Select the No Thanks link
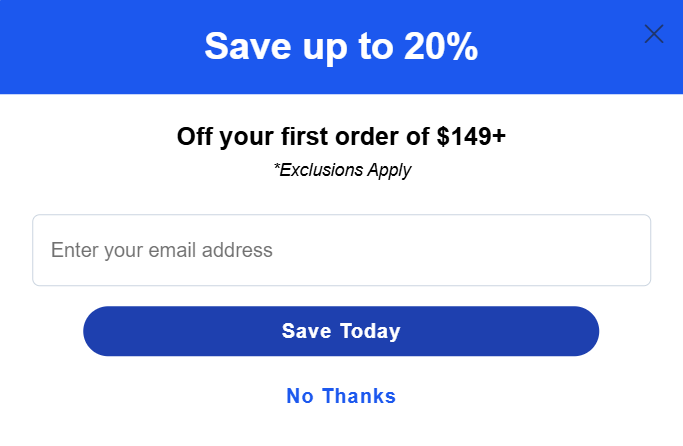The image size is (683, 446). (341, 396)
